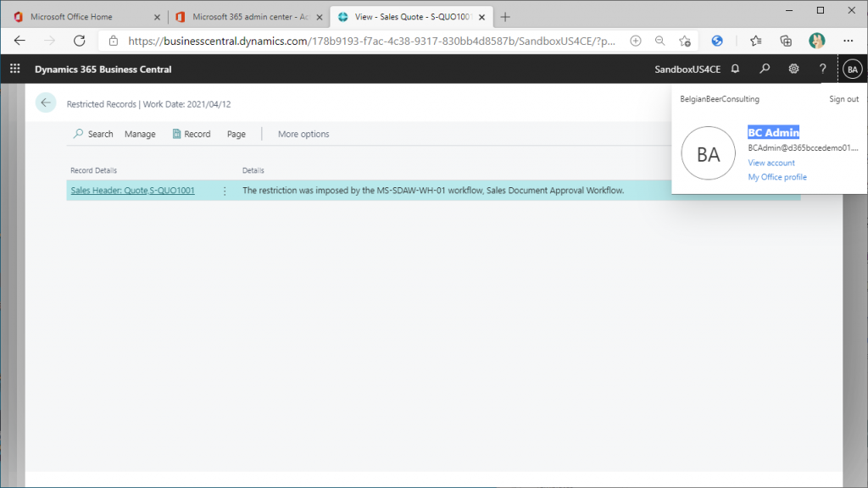
Task: Open the row options three-dot menu
Action: click(224, 191)
